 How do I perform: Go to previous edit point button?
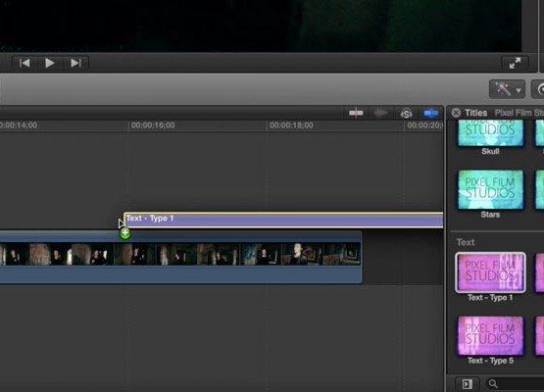[x=25, y=63]
